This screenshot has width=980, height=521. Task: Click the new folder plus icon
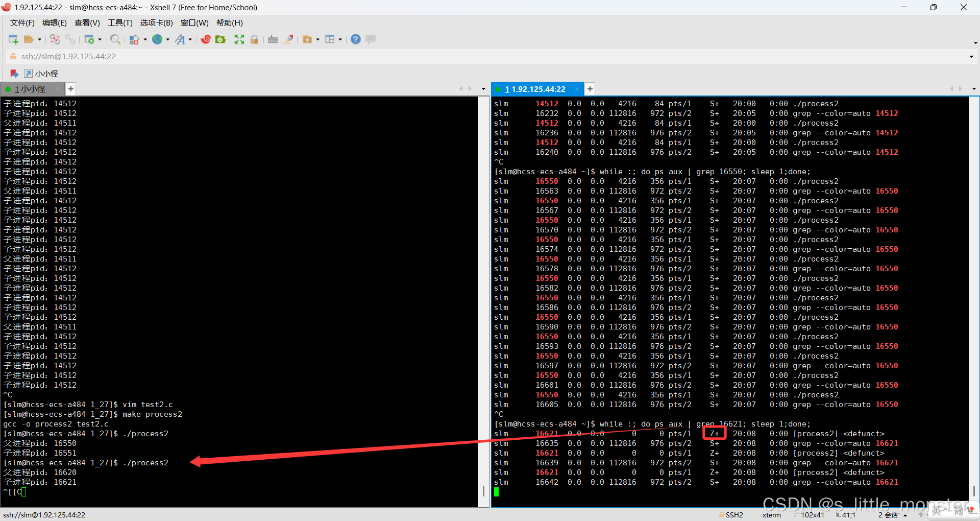pos(307,39)
